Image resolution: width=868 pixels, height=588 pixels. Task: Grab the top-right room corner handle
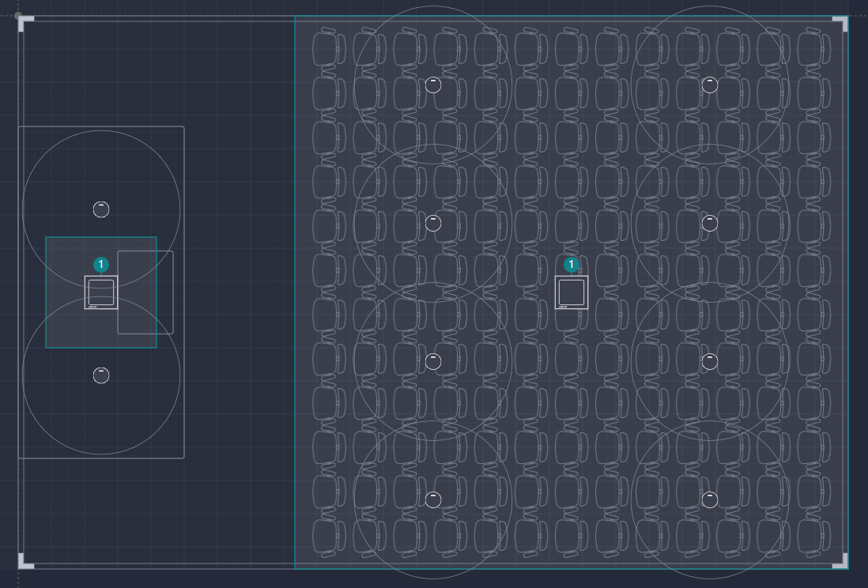841,22
